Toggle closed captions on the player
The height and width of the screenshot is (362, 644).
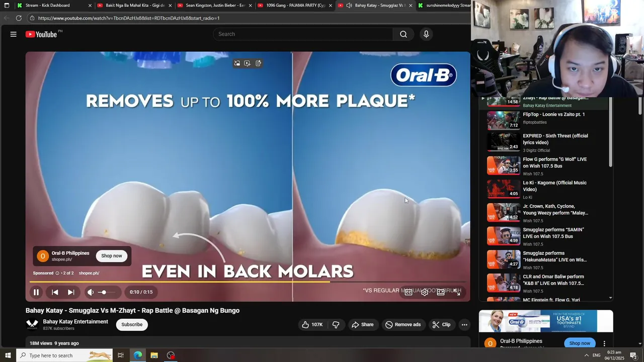point(409,292)
